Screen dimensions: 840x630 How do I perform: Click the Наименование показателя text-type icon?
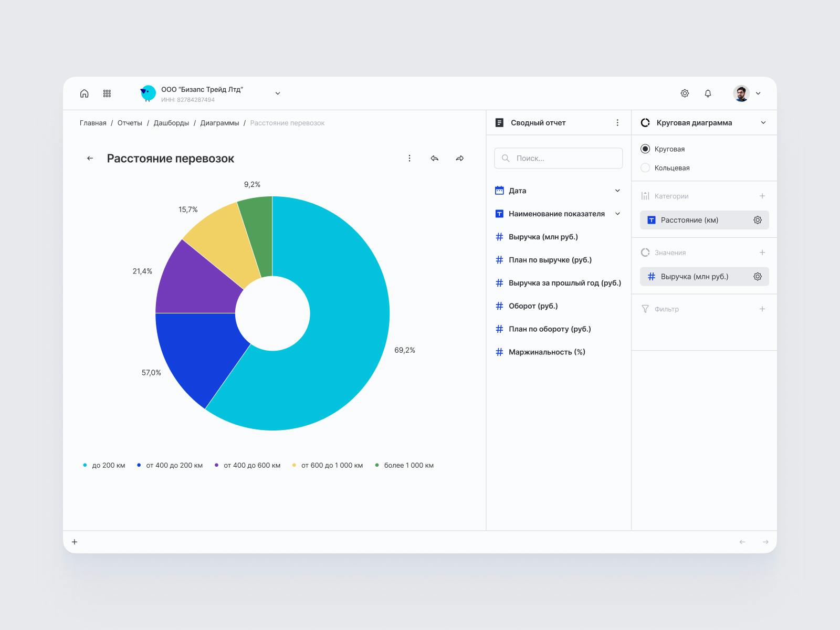(499, 214)
